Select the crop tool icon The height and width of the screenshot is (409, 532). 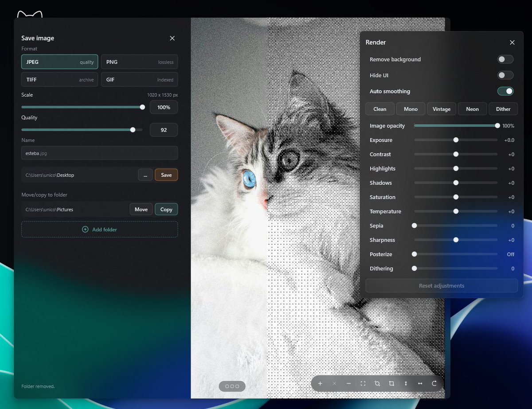[391, 383]
